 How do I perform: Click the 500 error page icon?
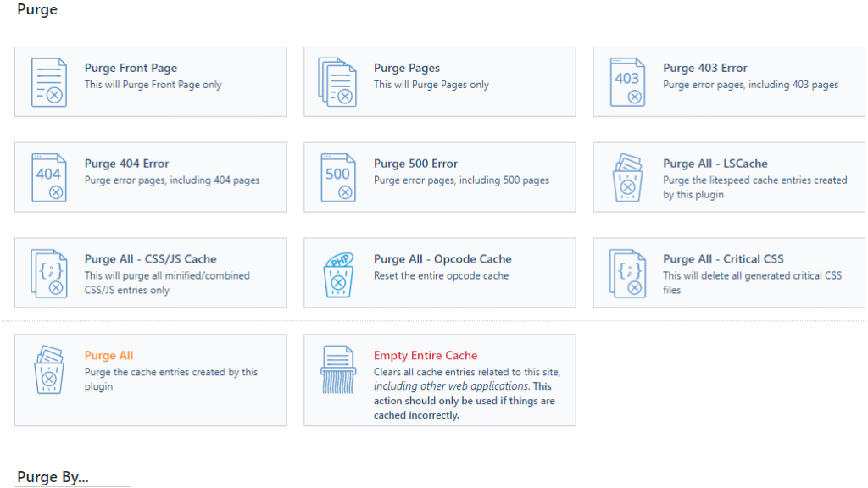[x=338, y=178]
